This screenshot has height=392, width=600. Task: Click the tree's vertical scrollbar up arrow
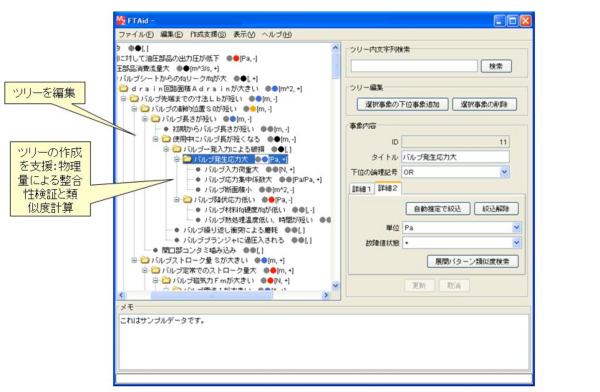pyautogui.click(x=335, y=48)
